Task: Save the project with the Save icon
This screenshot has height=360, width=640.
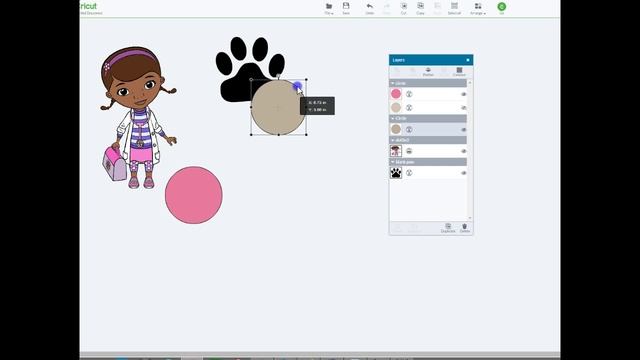Action: (346, 9)
